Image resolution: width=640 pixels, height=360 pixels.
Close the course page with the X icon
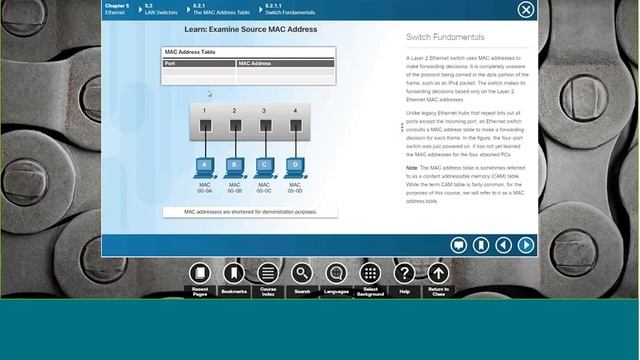(526, 9)
